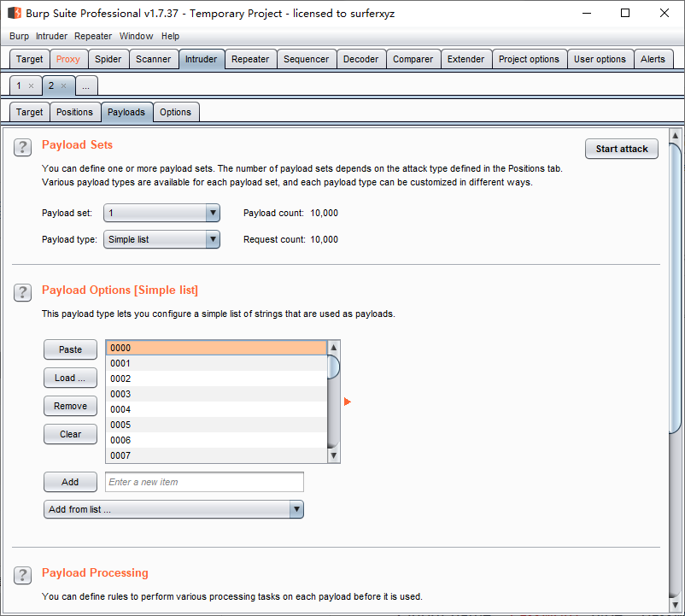Click the Enter a new item field

(204, 482)
